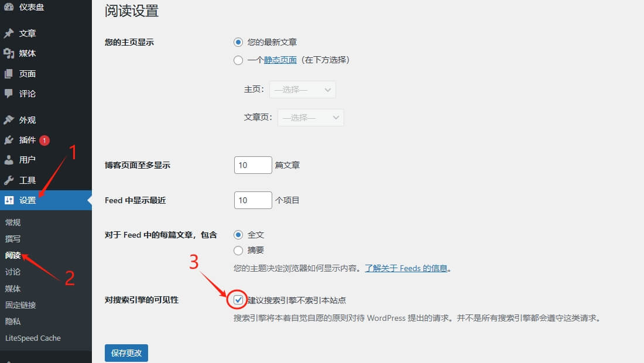Uncheck 建议搜索引擎不索引本站点 checkbox
Viewport: 644px width, 363px height.
pos(238,300)
